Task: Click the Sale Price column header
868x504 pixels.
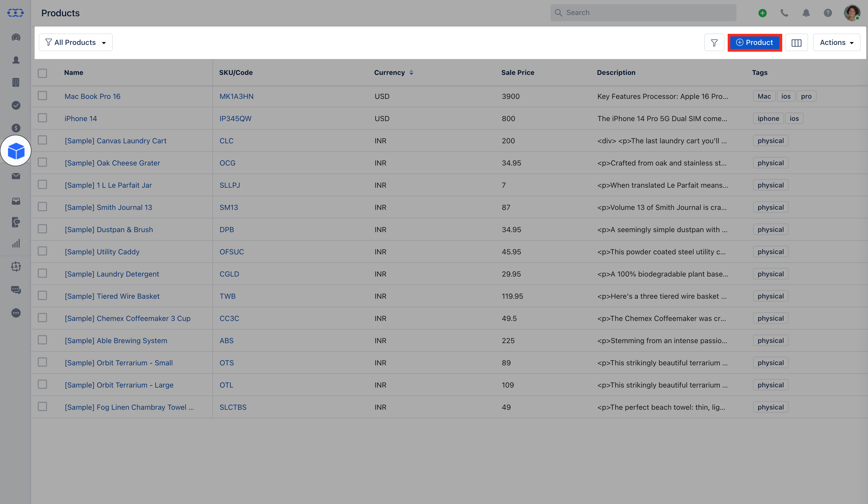Action: pyautogui.click(x=518, y=73)
